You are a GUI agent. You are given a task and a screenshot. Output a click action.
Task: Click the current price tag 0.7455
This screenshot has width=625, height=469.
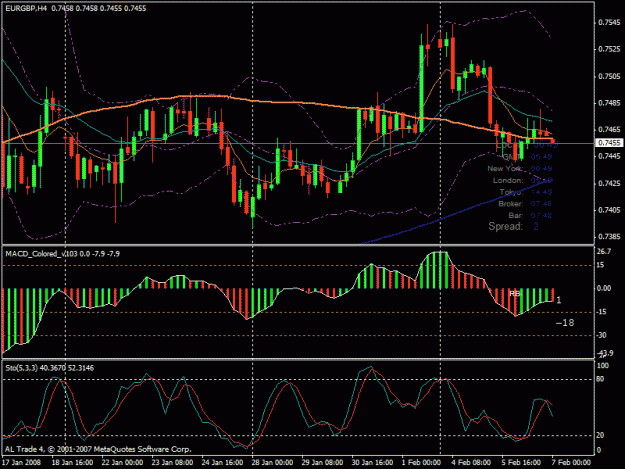coord(609,143)
